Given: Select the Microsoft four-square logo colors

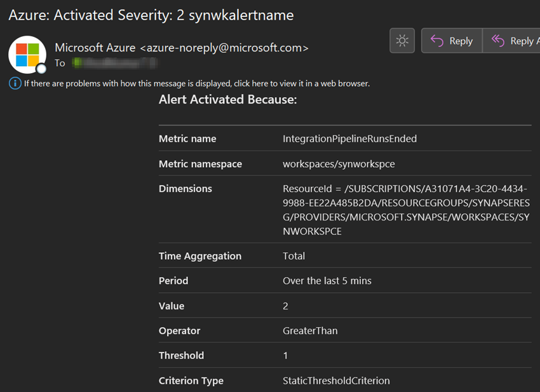Looking at the screenshot, I should click(27, 55).
